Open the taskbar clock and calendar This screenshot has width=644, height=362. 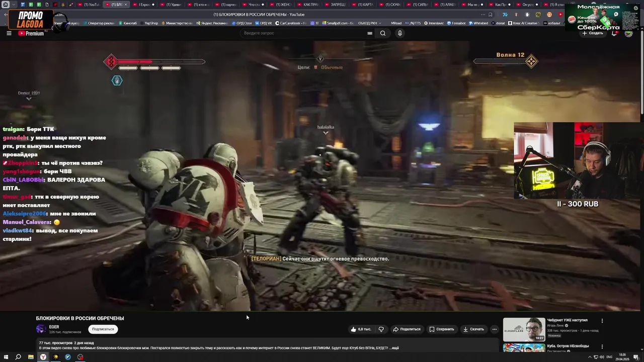pos(622,357)
